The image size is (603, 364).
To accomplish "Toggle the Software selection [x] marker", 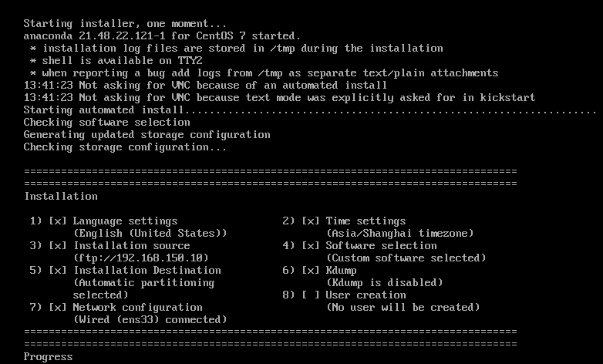I will 311,246.
